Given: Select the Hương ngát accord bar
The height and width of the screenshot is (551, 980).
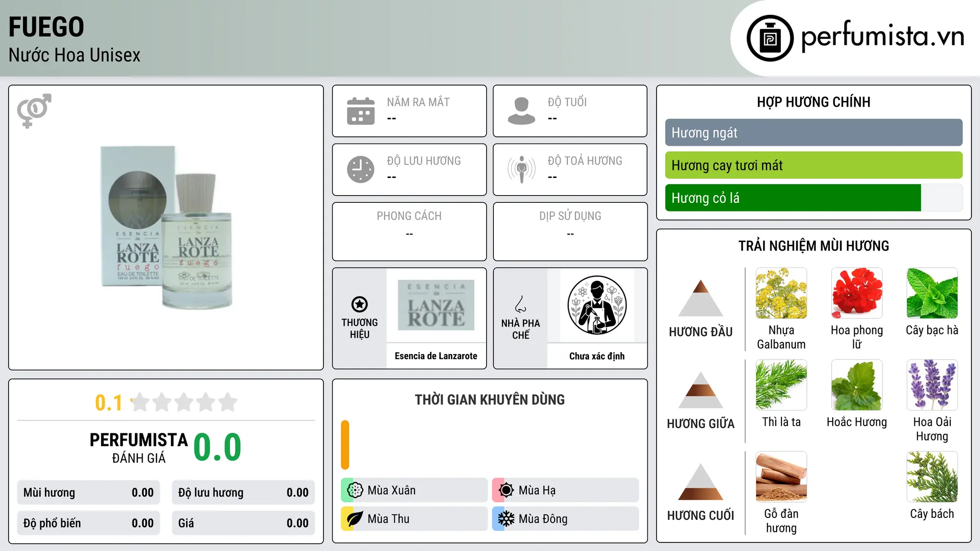Looking at the screenshot, I should (813, 132).
